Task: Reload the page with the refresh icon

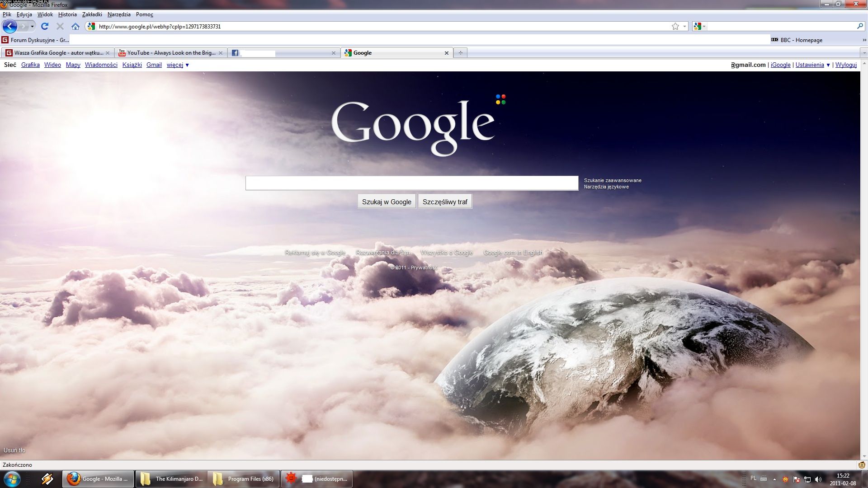Action: coord(45,26)
